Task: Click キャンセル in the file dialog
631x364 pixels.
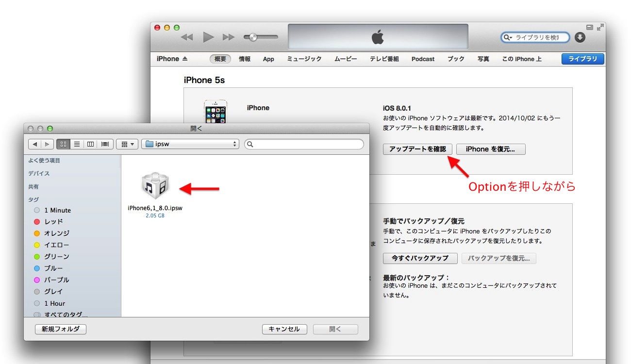Action: pos(284,329)
